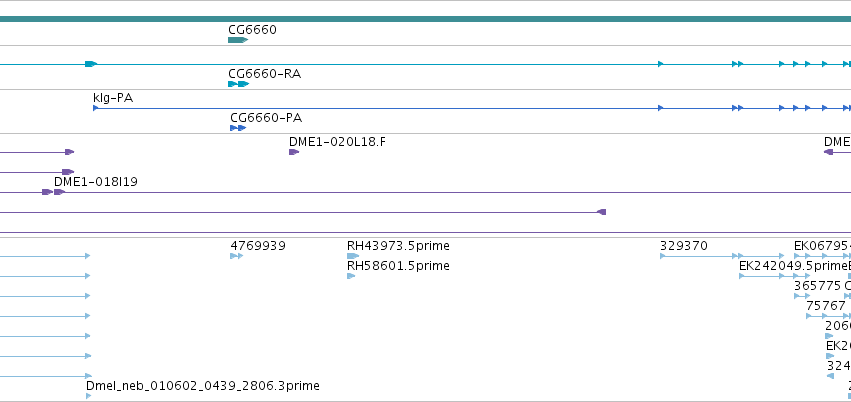This screenshot has height=402, width=851.
Task: Click the 365775 label
Action: [x=817, y=286]
